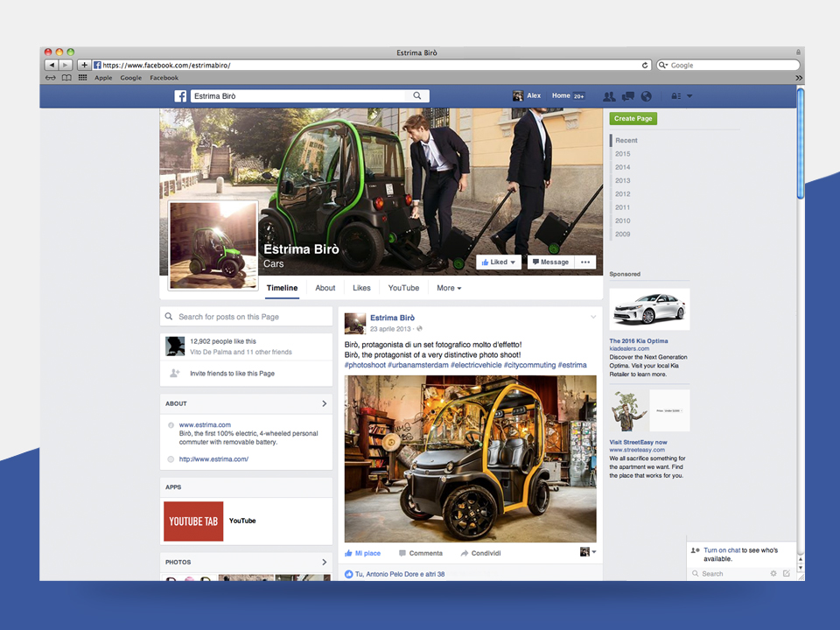This screenshot has height=630, width=840.
Task: Go to Home in the Facebook bar
Action: [x=561, y=96]
